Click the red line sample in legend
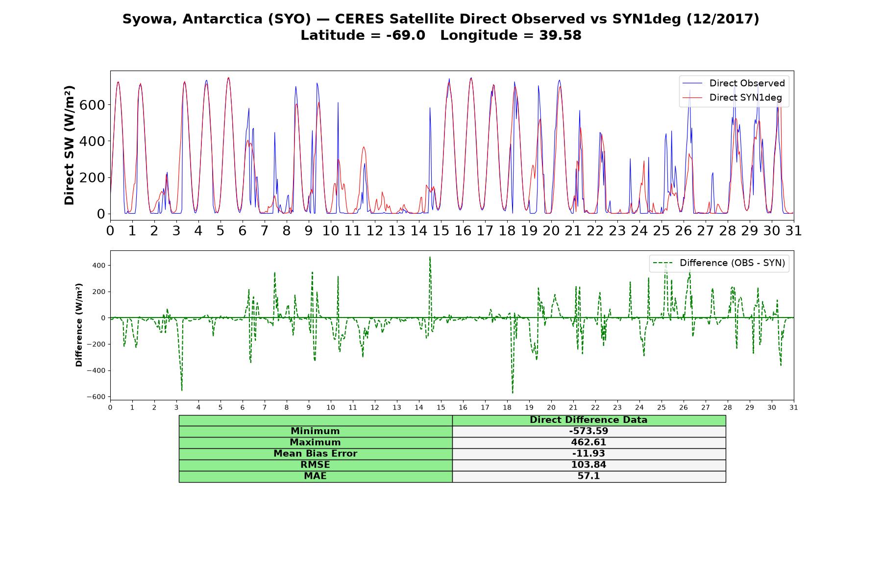This screenshot has width=882, height=588. [x=692, y=98]
